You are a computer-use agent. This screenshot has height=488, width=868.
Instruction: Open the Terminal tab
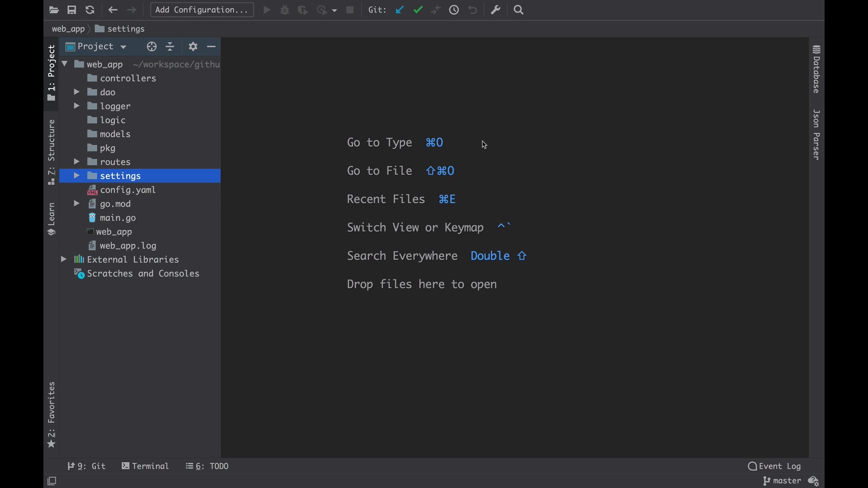pos(146,466)
